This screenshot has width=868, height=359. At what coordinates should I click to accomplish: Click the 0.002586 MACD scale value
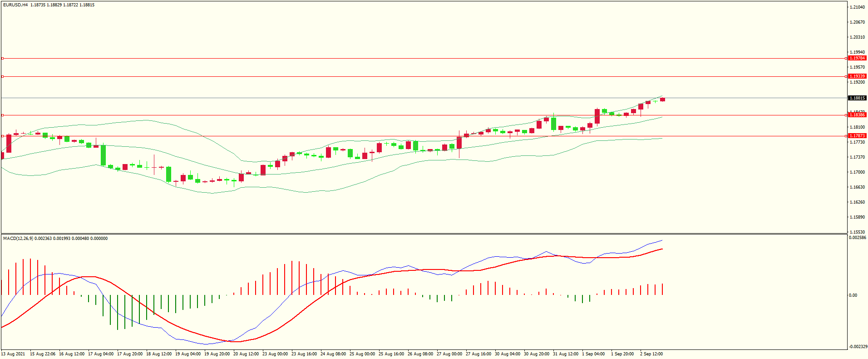pyautogui.click(x=857, y=238)
